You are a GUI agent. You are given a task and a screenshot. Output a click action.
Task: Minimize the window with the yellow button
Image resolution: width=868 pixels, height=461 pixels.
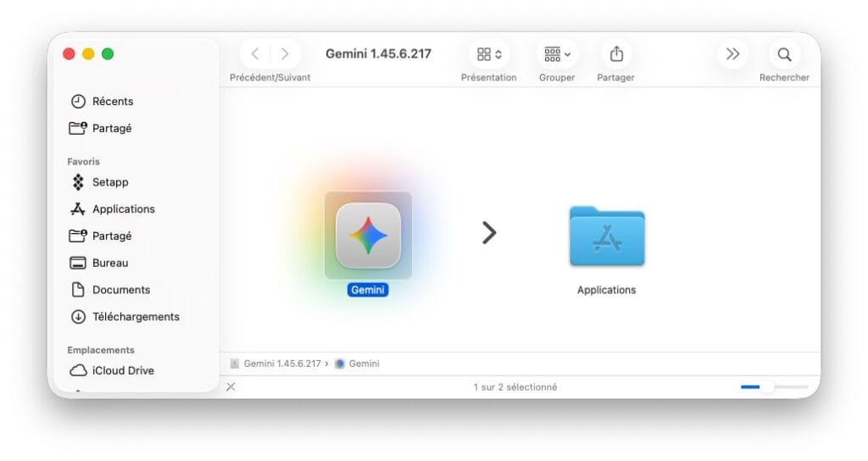[x=88, y=53]
